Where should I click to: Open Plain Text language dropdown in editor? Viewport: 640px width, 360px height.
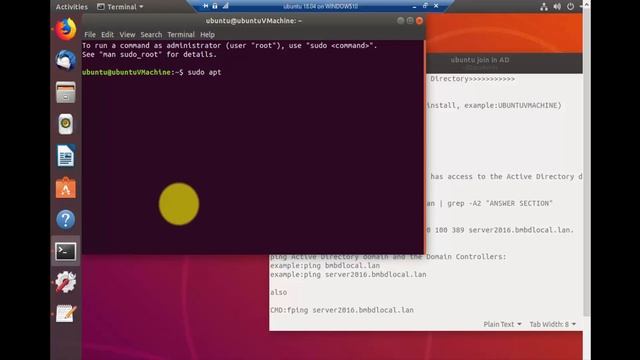tap(502, 324)
